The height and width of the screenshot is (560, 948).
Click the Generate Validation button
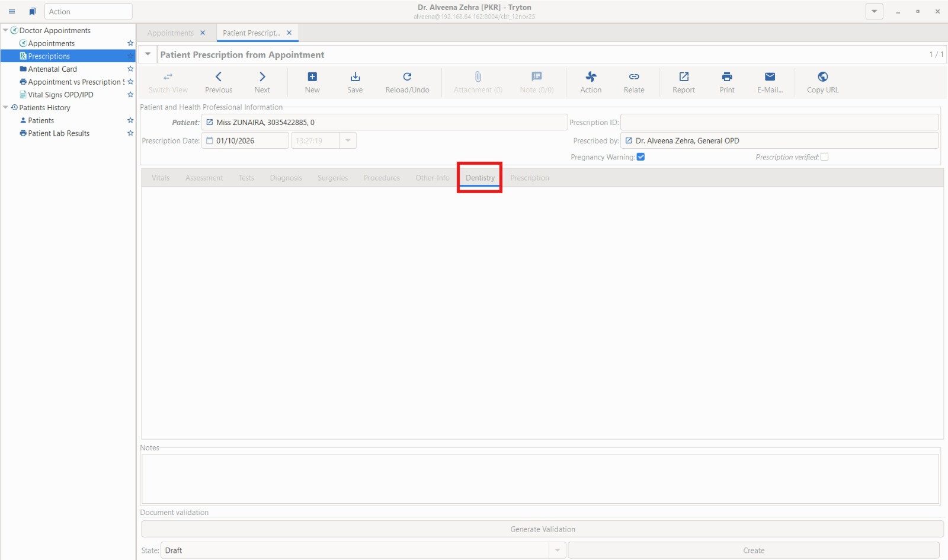(542, 529)
